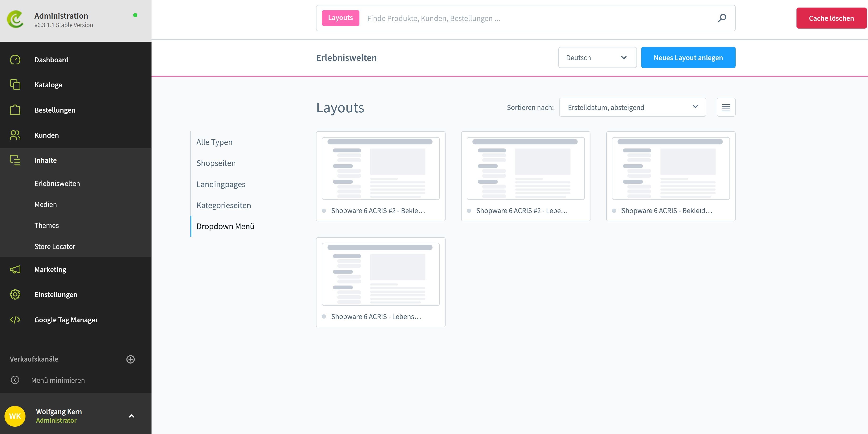Select the Dropdown Menü filter
Screen dimensions: 868x434
coord(225,226)
